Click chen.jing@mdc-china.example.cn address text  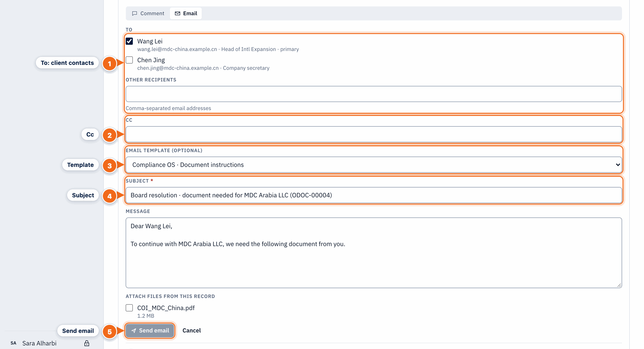click(x=178, y=68)
